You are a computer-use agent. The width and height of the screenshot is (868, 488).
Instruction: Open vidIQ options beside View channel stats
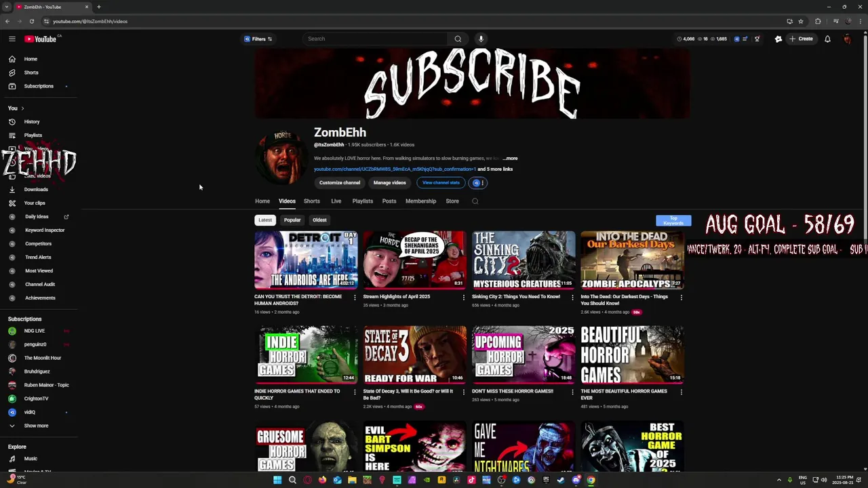477,183
